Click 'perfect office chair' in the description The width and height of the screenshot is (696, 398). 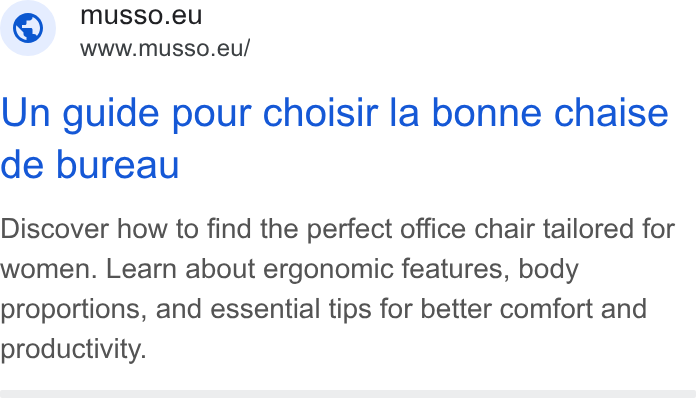[421, 229]
